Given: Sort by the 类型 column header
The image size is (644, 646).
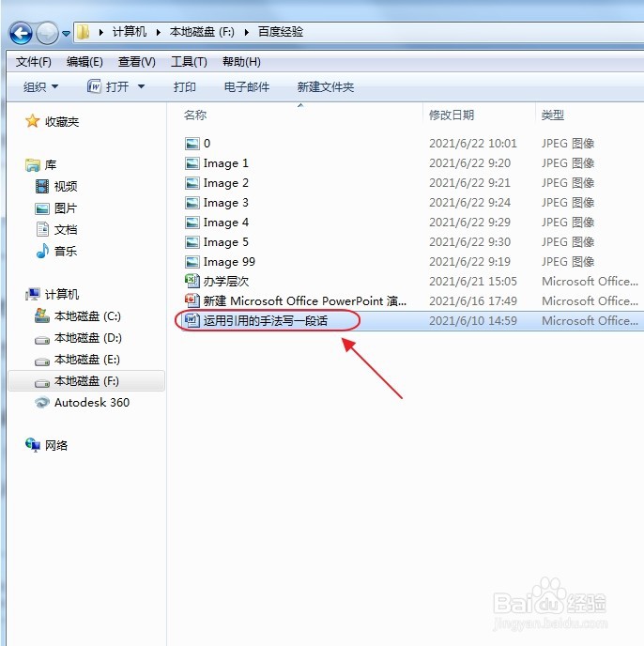Looking at the screenshot, I should click(553, 115).
